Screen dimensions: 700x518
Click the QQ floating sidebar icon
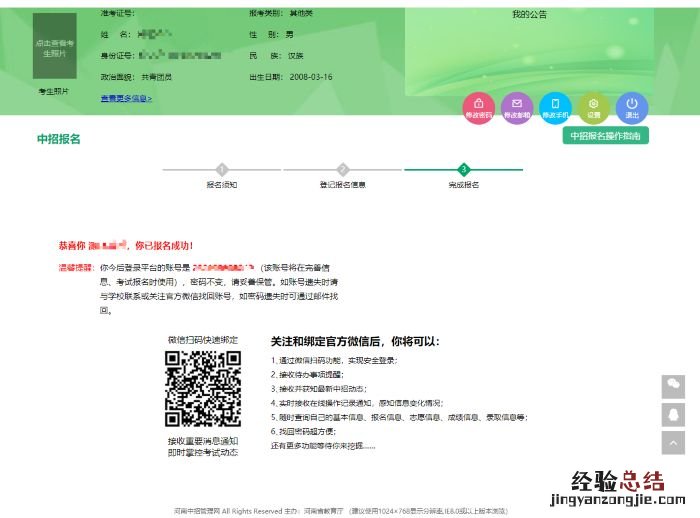tap(674, 414)
